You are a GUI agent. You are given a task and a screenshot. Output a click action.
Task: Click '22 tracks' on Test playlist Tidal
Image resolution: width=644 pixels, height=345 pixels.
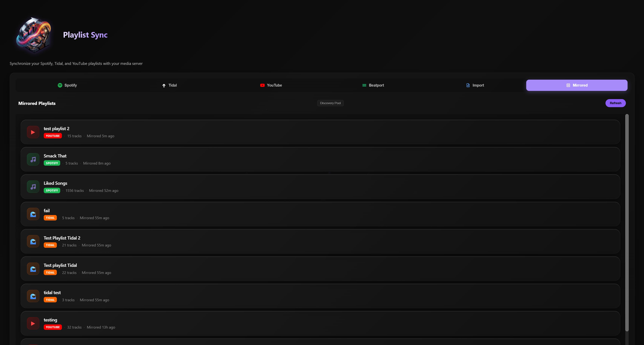point(69,273)
